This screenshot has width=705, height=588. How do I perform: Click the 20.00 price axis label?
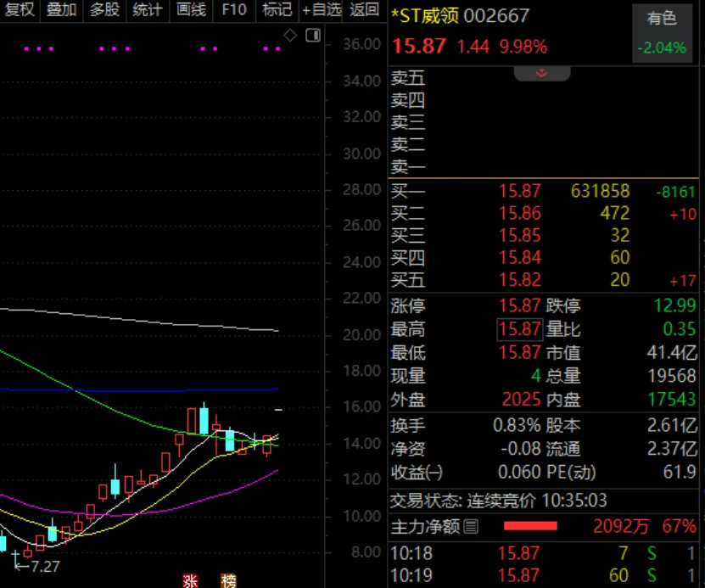pos(361,335)
